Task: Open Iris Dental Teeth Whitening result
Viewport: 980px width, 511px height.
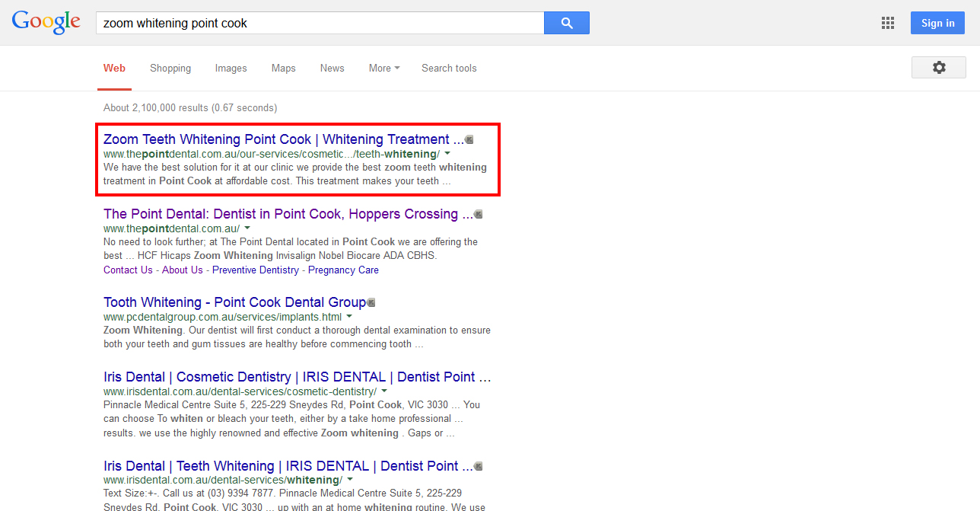Action: pos(288,466)
